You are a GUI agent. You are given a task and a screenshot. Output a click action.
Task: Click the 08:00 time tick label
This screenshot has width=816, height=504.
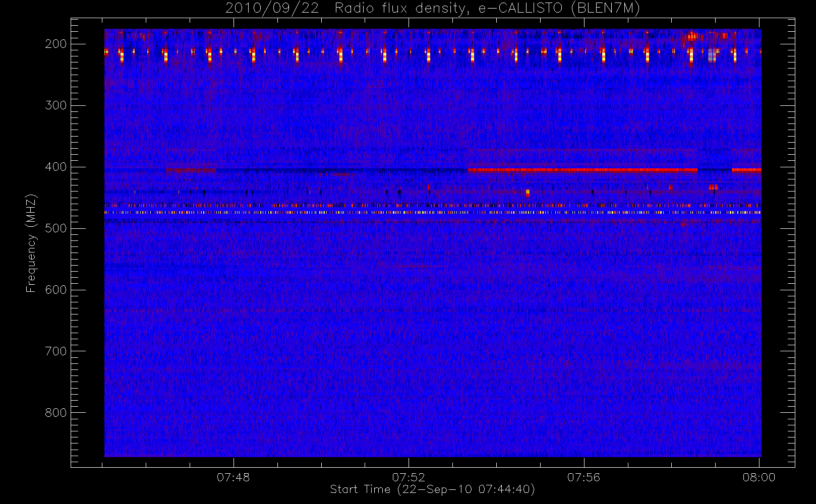click(759, 477)
